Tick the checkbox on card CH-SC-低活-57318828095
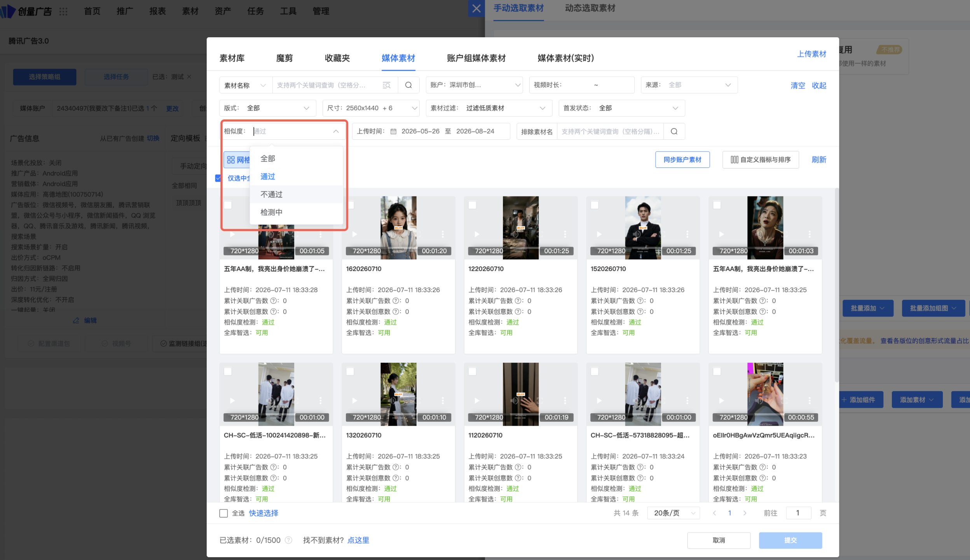 click(x=595, y=372)
